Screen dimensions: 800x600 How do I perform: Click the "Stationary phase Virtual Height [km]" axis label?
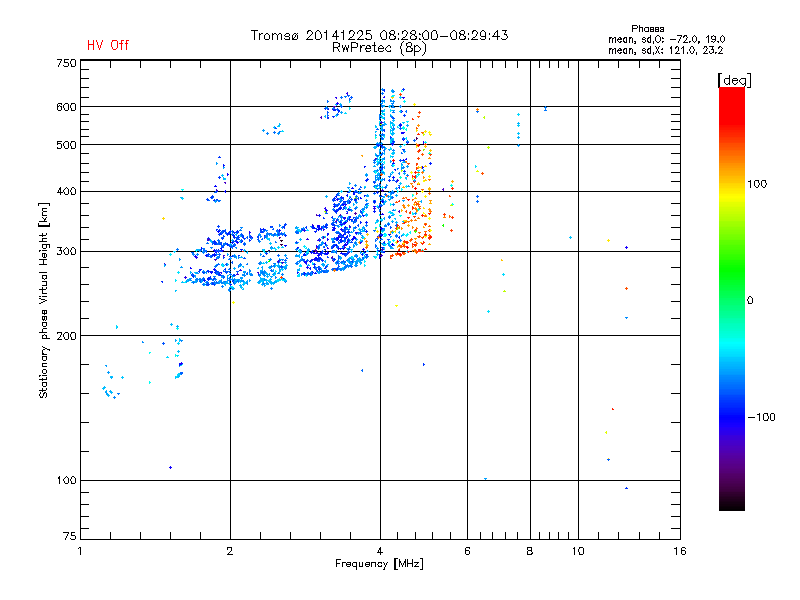point(43,300)
